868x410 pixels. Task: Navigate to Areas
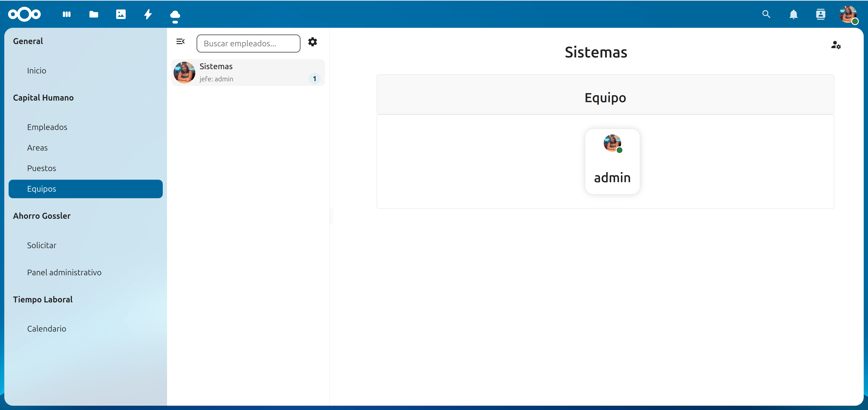click(37, 148)
